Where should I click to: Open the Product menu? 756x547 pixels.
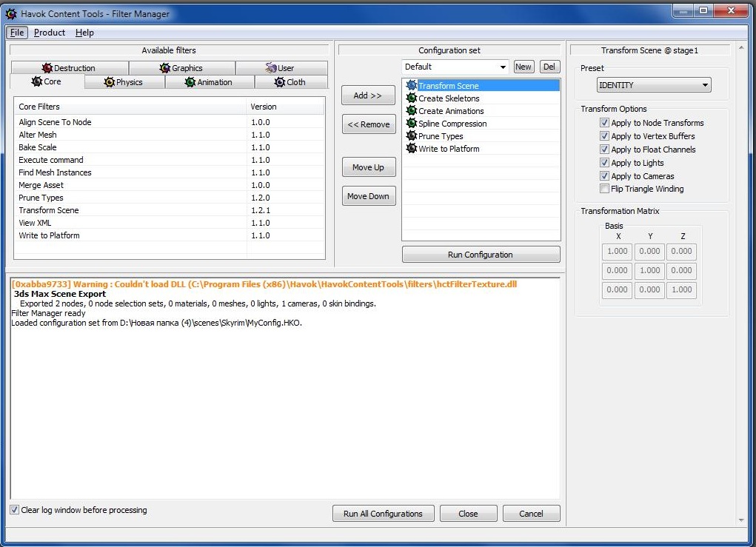point(49,33)
